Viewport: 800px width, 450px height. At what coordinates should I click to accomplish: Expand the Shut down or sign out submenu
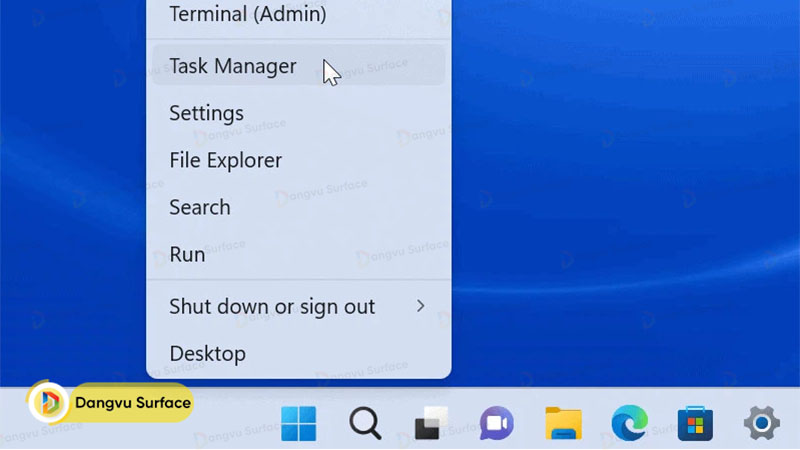(x=298, y=306)
